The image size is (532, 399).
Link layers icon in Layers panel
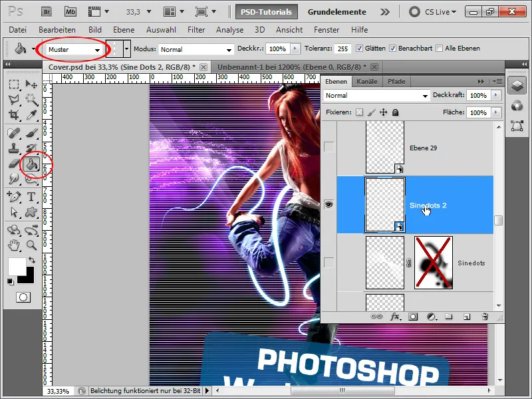coord(376,317)
